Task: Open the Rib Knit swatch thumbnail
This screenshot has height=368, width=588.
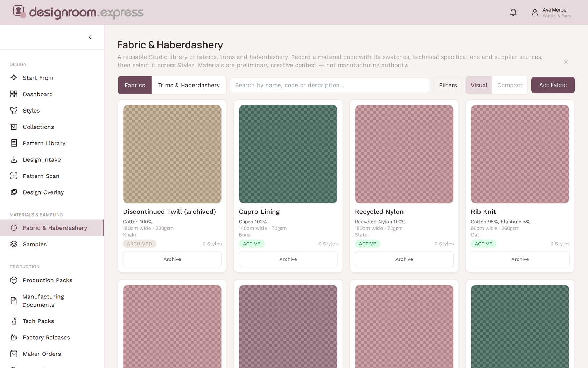Action: tap(520, 154)
